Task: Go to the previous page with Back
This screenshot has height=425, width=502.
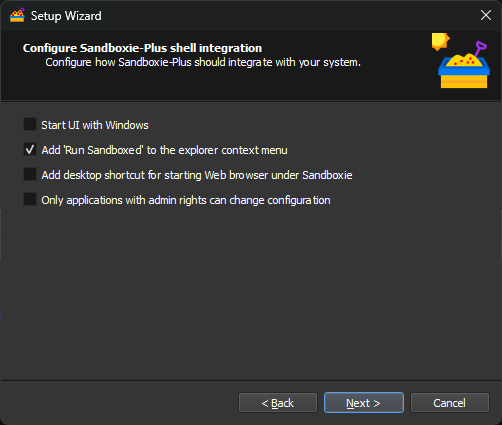Action: [x=278, y=403]
